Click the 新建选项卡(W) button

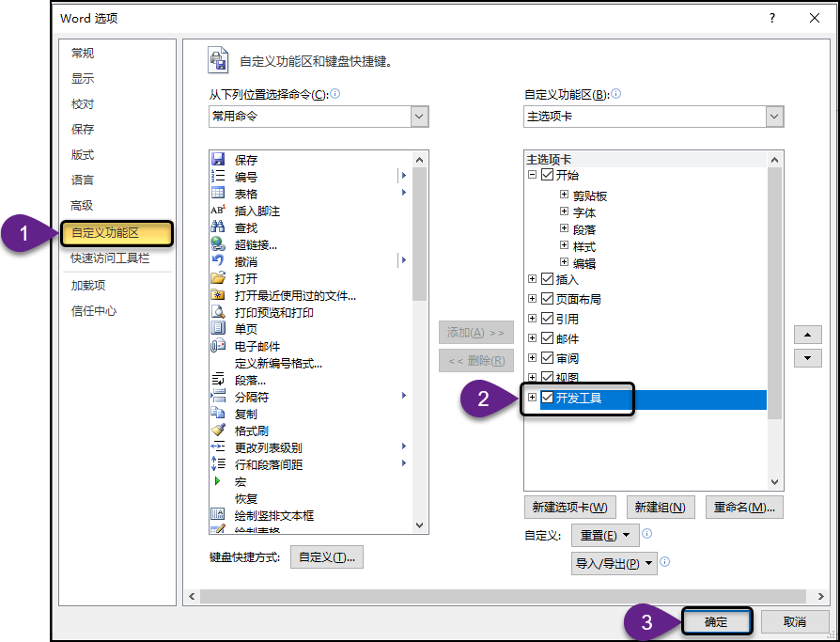570,507
